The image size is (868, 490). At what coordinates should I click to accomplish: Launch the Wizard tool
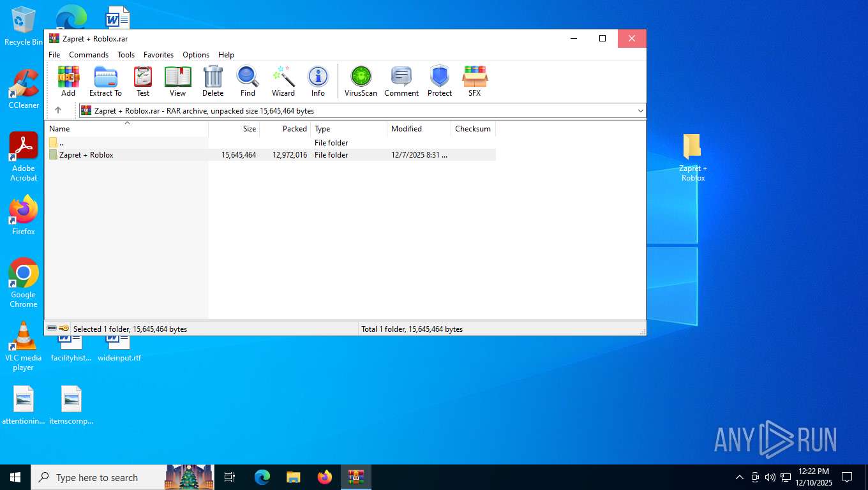[x=283, y=81]
